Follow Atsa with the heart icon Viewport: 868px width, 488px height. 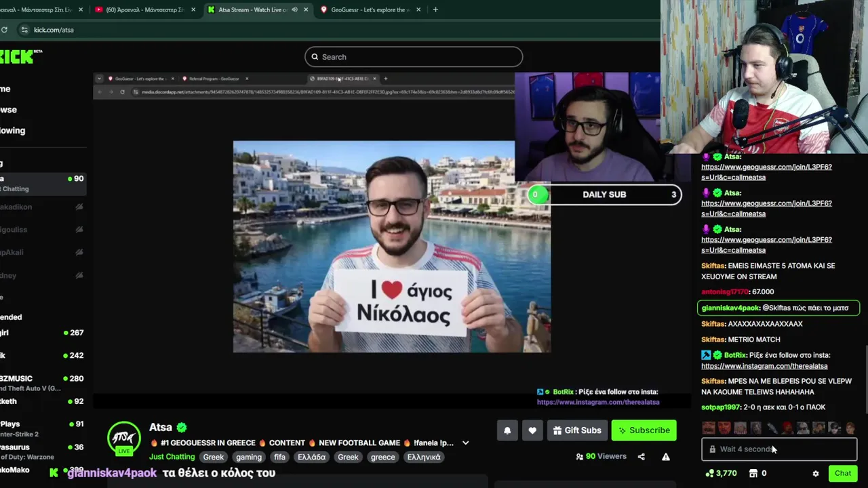coord(532,430)
